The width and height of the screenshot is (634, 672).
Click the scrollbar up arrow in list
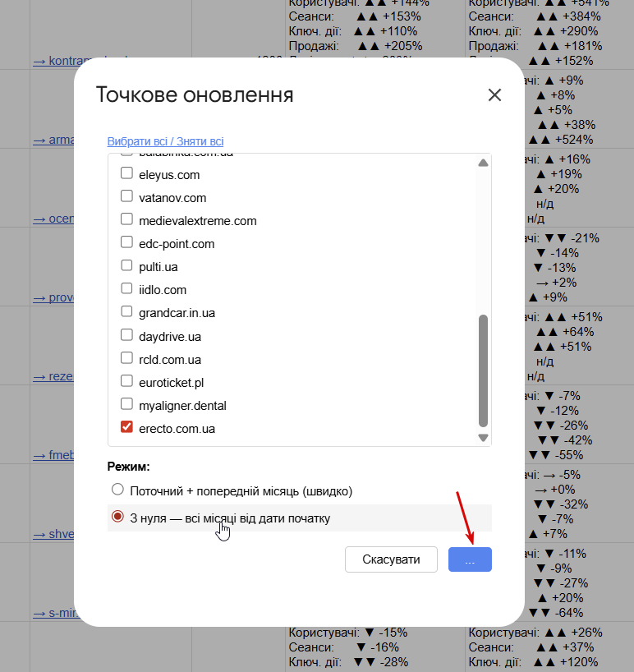(x=483, y=163)
